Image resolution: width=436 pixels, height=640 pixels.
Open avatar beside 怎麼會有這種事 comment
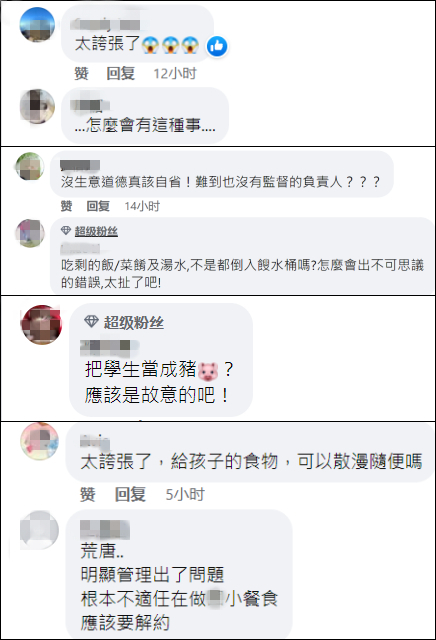click(37, 106)
